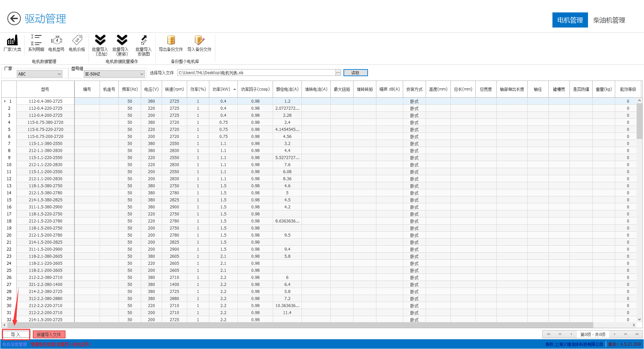Click 新建导入文件 button
Screen dimensions: 644x349
tap(49, 335)
